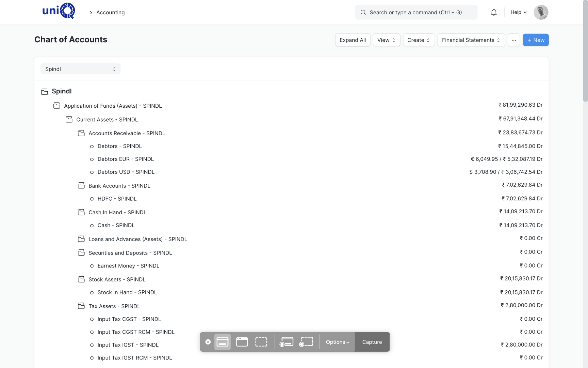Open the three-dots more options menu

coord(513,40)
